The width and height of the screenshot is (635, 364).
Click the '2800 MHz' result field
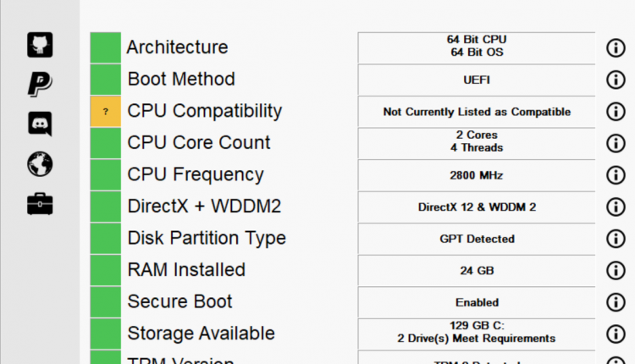[477, 175]
